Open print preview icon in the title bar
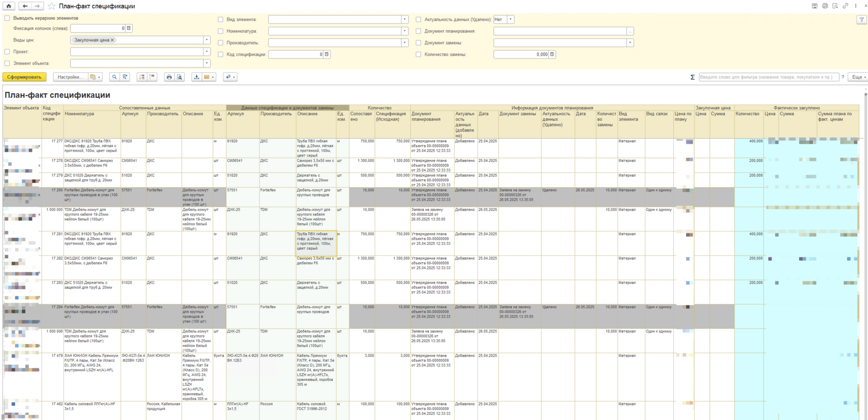This screenshot has width=868, height=420. pos(835,6)
